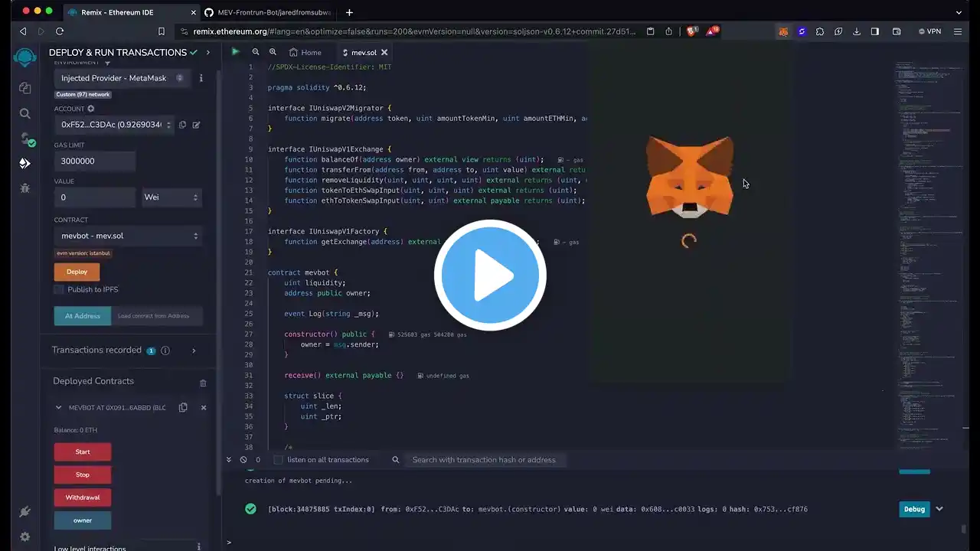Bookmark this page icon
Viewport: 980px width, 551px height.
[161, 31]
